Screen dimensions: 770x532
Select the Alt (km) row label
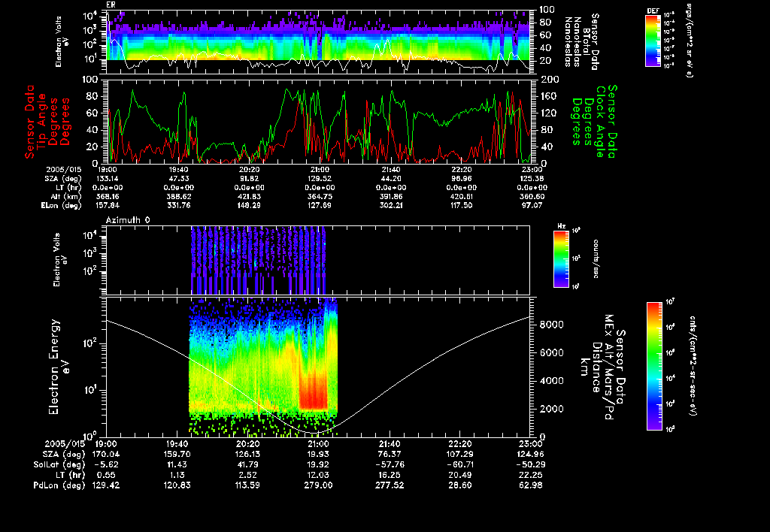(65, 197)
